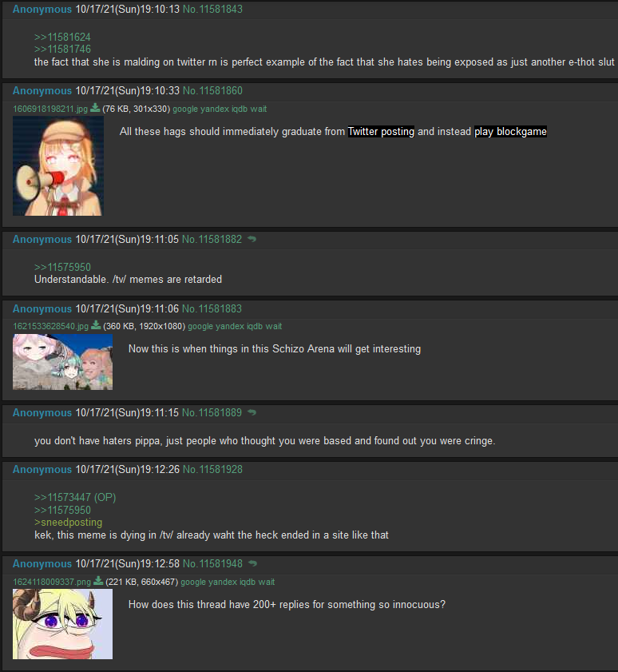Search google for the 1606918198211.jpg image

tap(185, 109)
